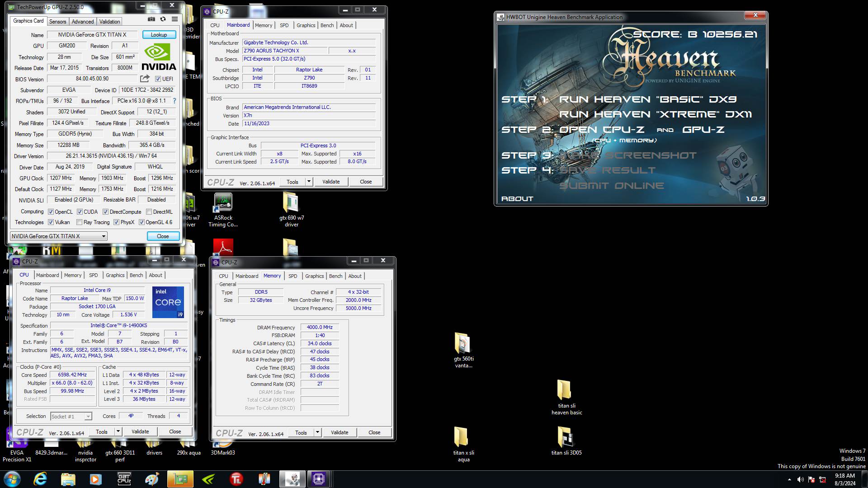Viewport: 868px width, 488px height.
Task: Click the HWBOT Heaven robot taskbar icon
Action: point(292,479)
